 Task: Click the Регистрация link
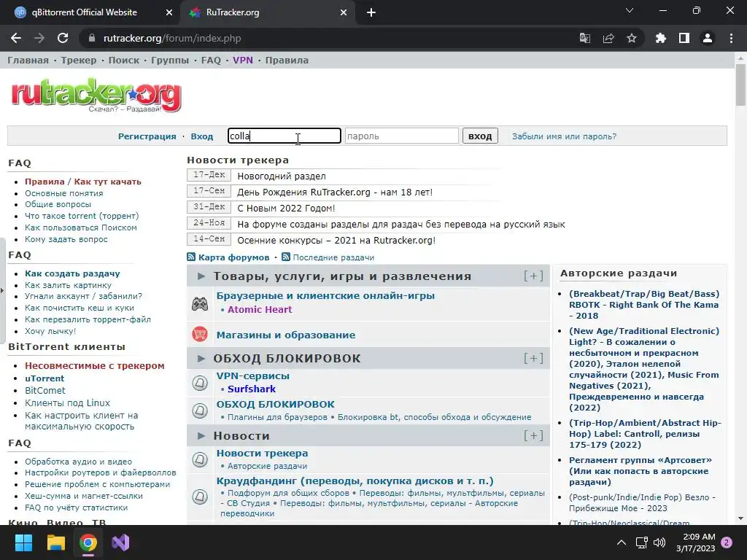[x=147, y=136]
